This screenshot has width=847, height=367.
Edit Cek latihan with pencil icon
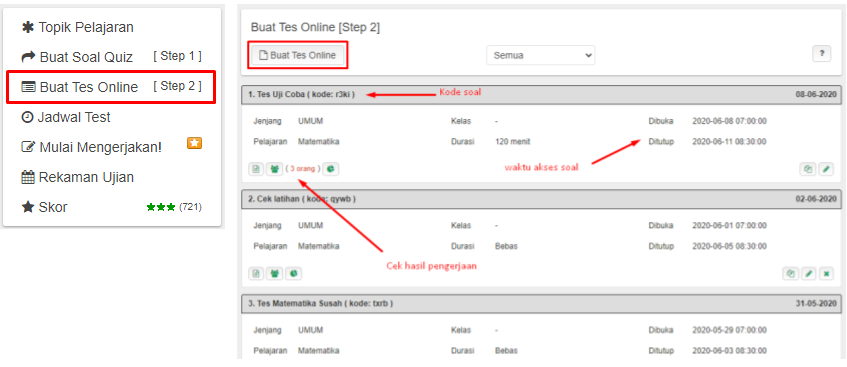[x=808, y=273]
